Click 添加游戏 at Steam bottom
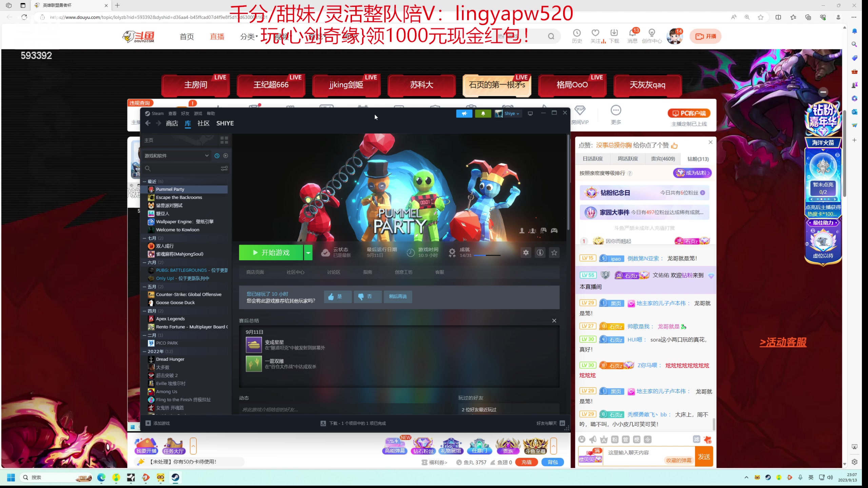 coord(158,423)
